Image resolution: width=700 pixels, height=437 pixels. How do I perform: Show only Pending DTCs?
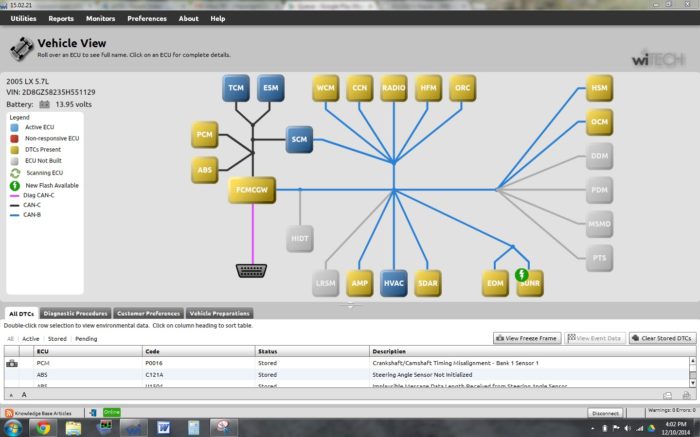coord(86,338)
